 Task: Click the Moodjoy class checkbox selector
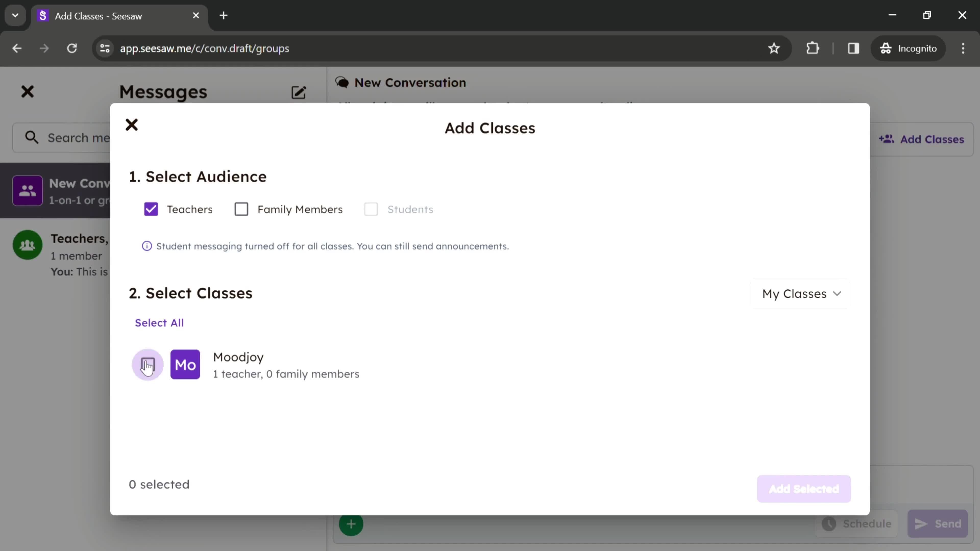pos(148,364)
